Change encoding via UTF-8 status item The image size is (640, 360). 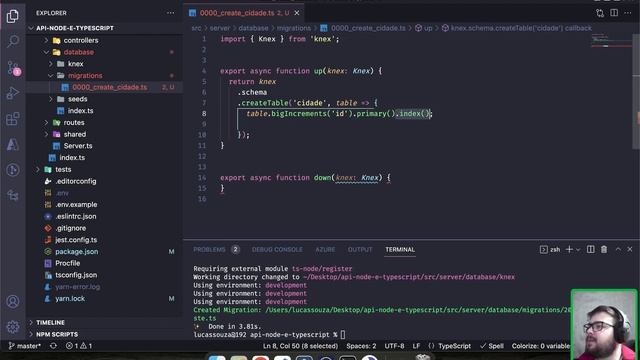(x=394, y=346)
